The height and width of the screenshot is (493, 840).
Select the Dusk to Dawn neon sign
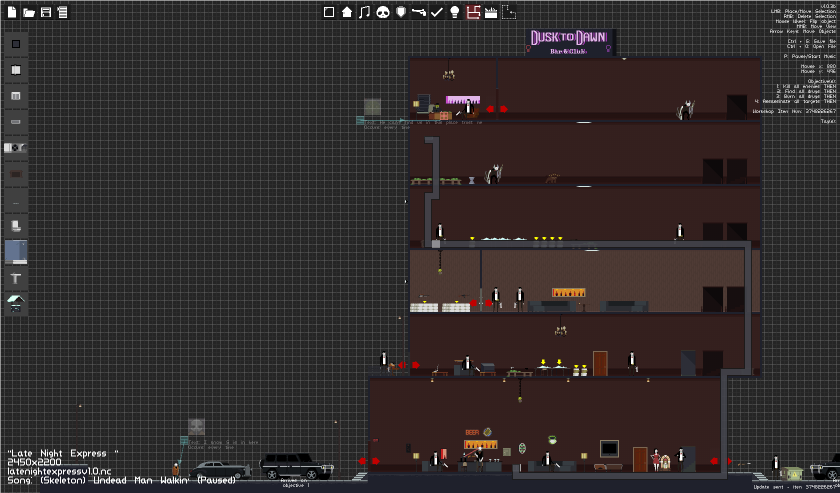point(570,42)
